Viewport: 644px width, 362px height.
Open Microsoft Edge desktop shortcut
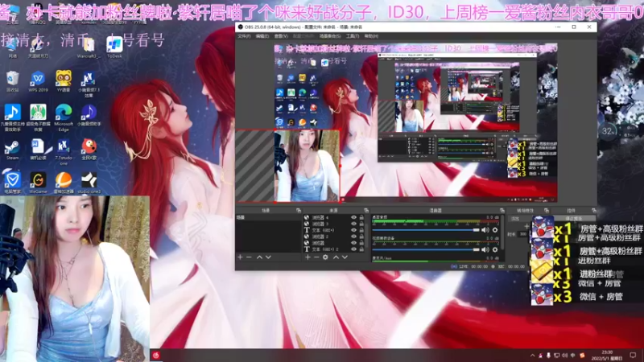(x=64, y=117)
